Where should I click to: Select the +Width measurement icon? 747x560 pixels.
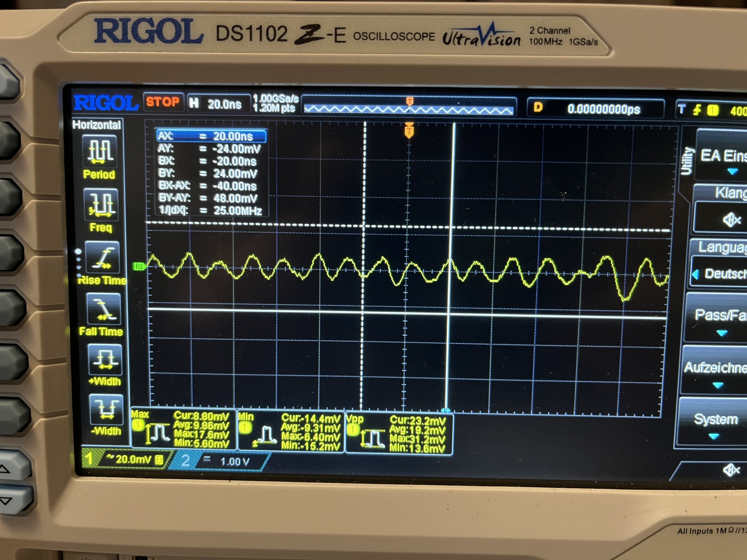pyautogui.click(x=105, y=360)
